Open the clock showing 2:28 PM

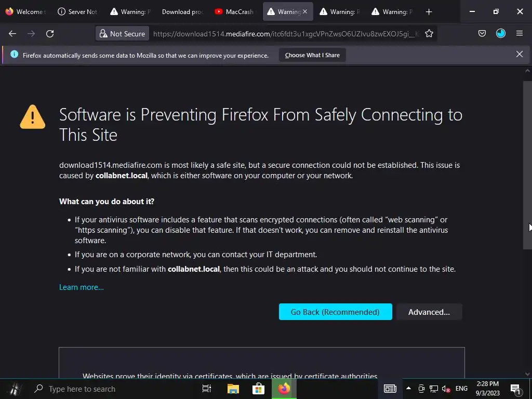(487, 389)
